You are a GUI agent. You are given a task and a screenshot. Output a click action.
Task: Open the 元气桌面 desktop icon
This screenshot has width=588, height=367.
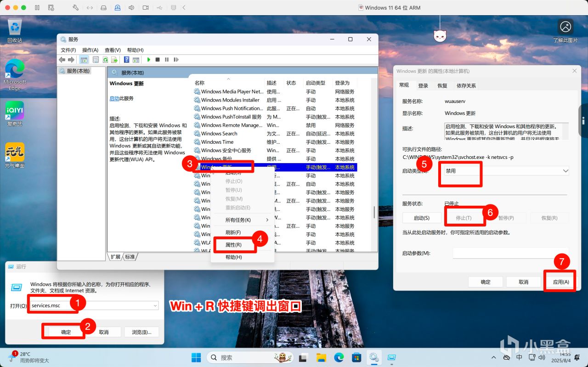[15, 155]
